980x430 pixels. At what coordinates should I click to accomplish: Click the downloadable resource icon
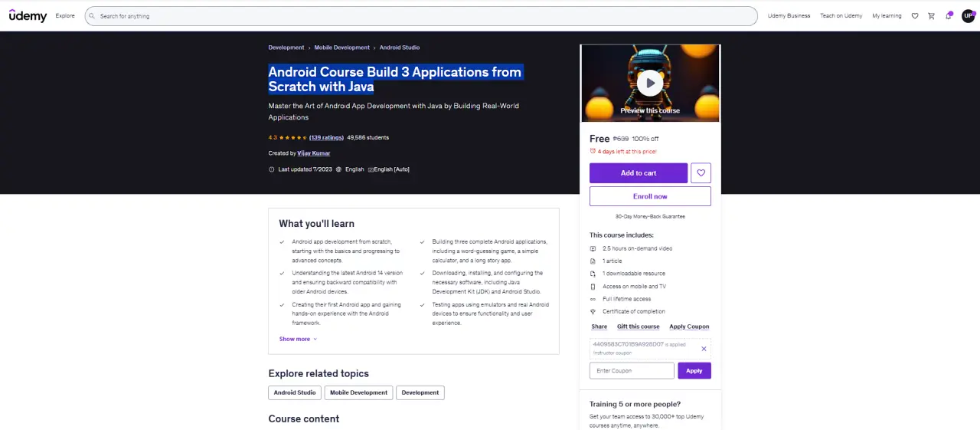593,274
